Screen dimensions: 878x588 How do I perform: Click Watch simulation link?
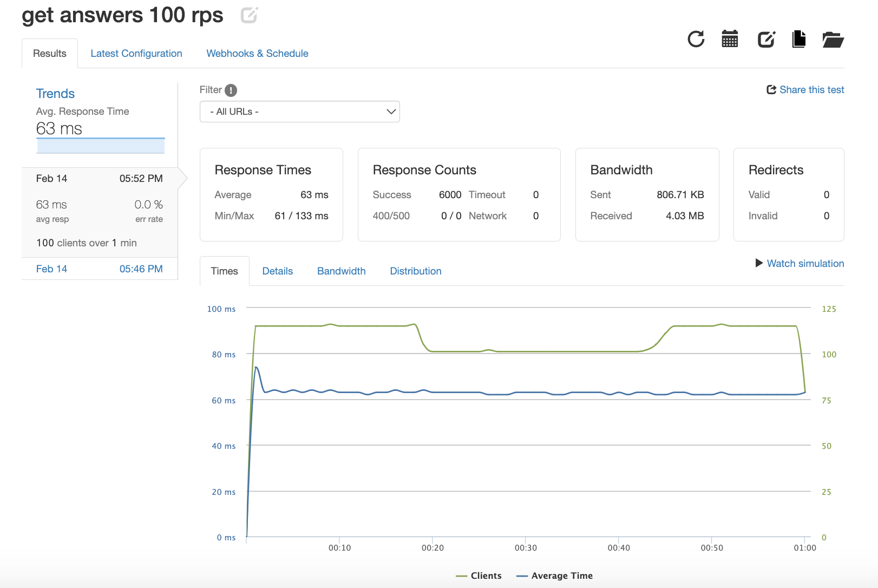click(805, 264)
